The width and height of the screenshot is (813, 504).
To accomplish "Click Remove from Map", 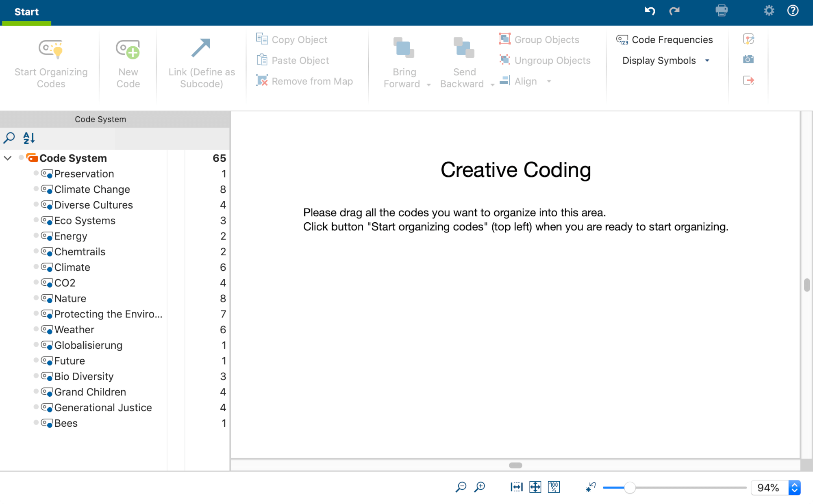I will [304, 81].
